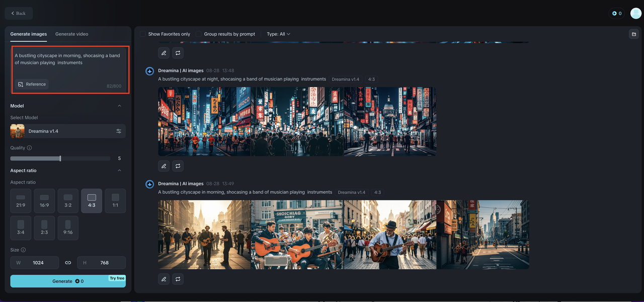Switch to the Generate video tab

click(x=71, y=34)
